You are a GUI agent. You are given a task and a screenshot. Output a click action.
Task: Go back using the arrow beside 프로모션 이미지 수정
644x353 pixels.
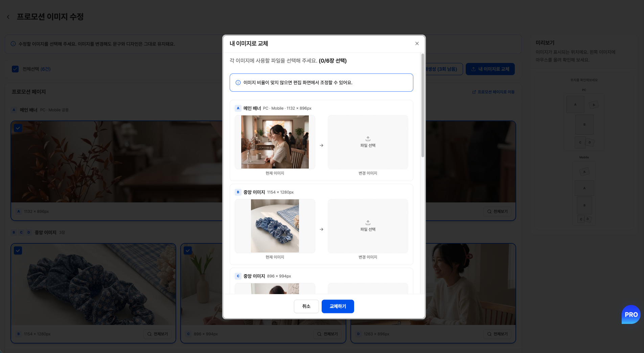(8, 17)
